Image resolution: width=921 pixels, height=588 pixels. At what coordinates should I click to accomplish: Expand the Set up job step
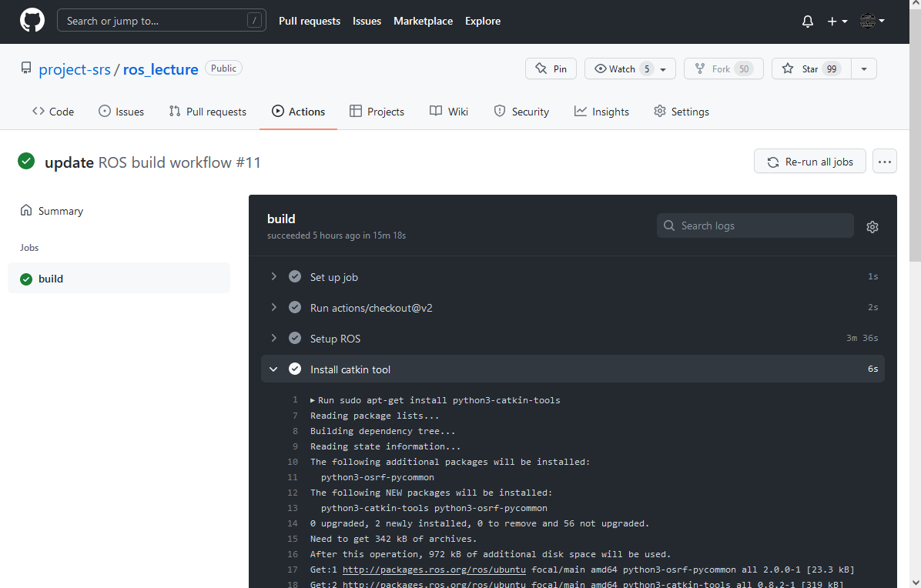tap(573, 277)
